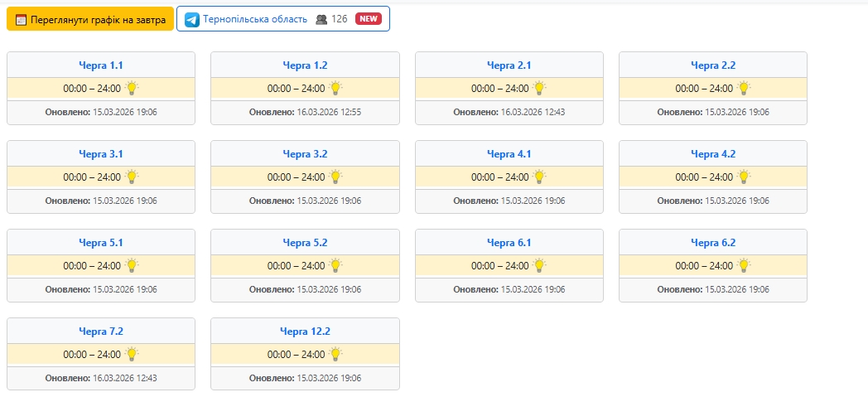Open the Черга 1.2 link

305,65
